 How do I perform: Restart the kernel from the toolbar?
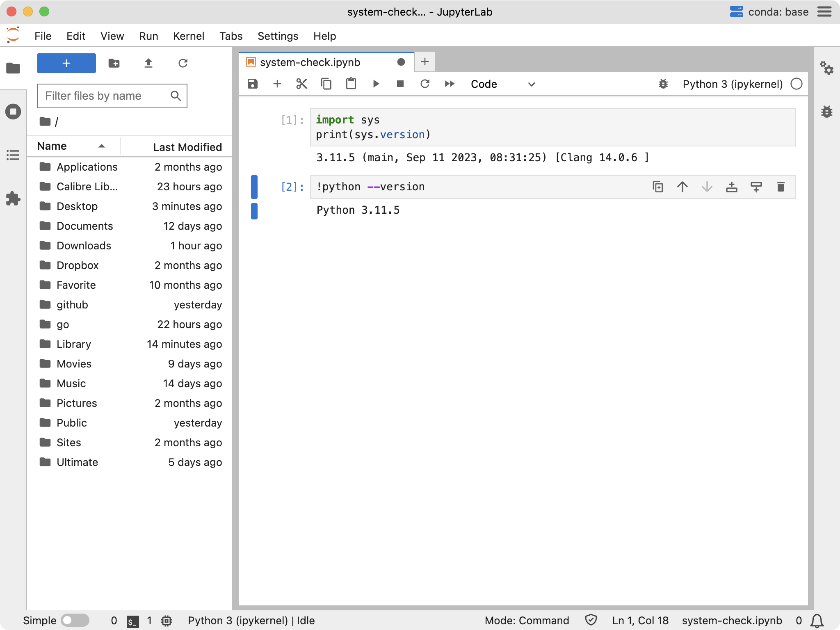pyautogui.click(x=425, y=84)
